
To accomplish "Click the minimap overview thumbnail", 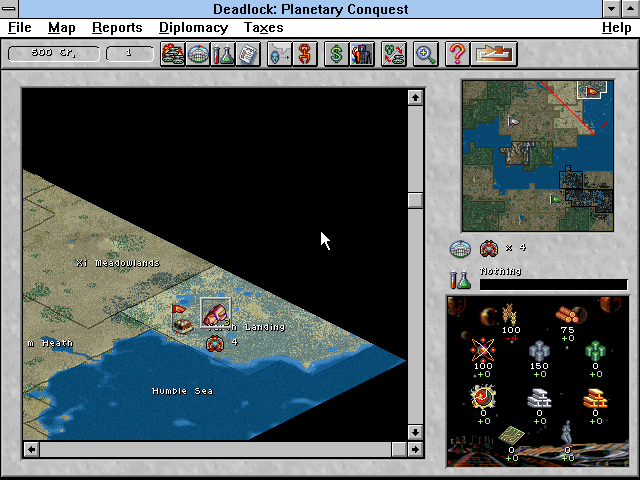I will click(535, 155).
